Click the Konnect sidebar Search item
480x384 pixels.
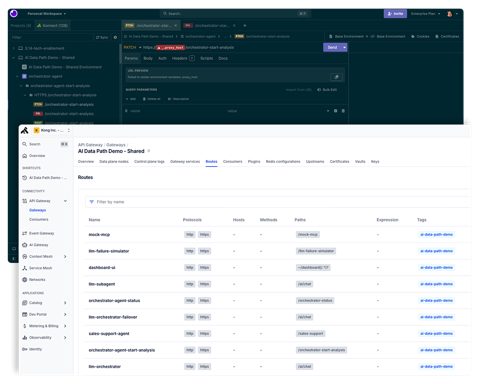(x=45, y=144)
